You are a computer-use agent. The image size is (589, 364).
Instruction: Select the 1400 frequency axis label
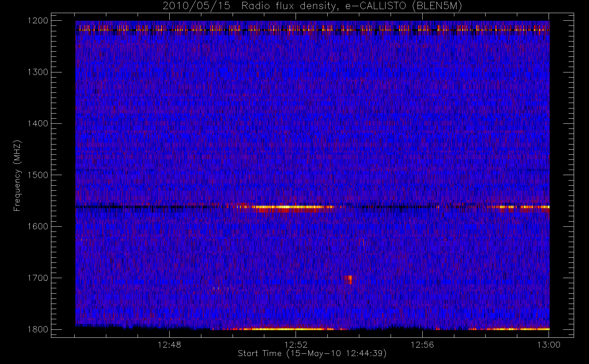pos(38,123)
